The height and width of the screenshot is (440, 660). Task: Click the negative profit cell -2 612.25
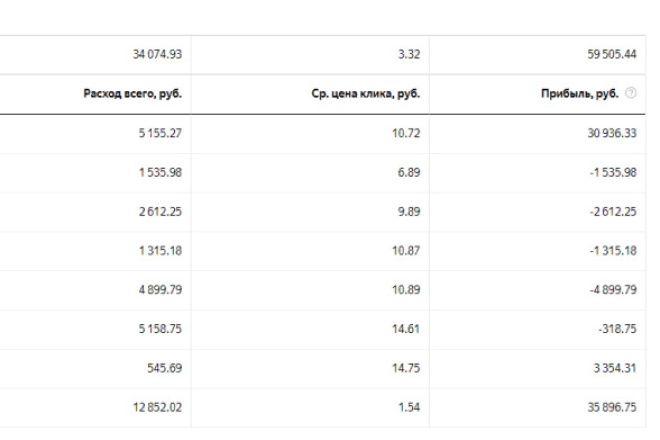click(x=613, y=211)
